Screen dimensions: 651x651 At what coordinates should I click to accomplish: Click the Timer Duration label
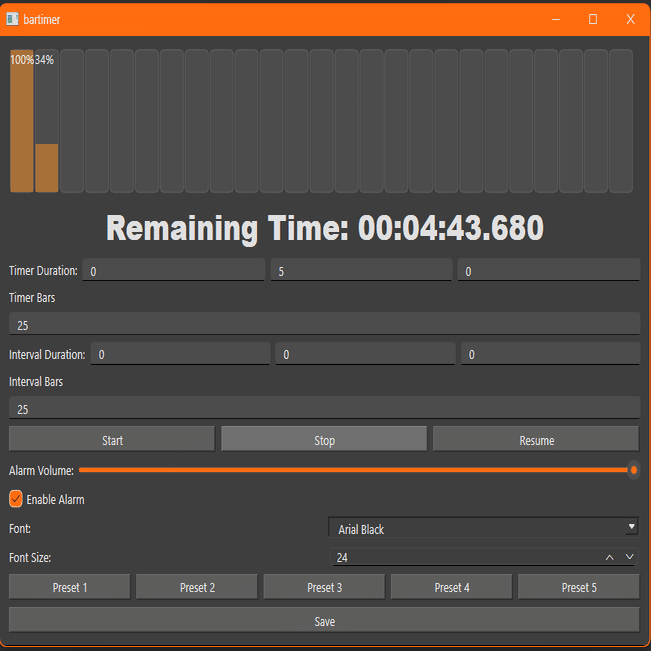tap(43, 271)
